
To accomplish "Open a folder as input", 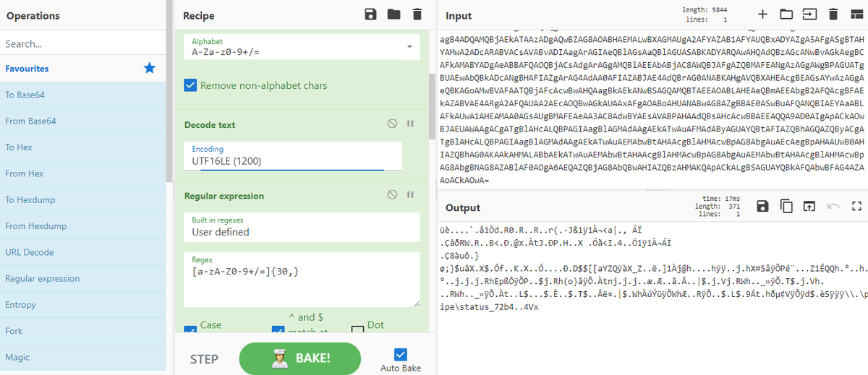I will (x=786, y=14).
